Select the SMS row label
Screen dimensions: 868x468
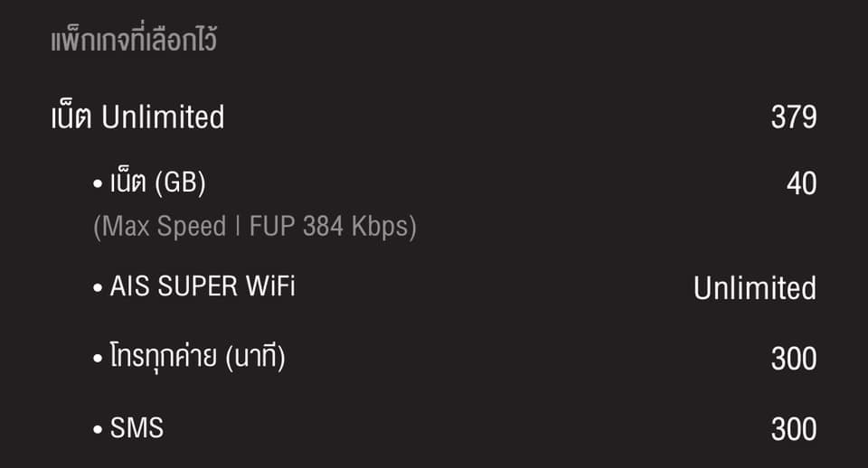137,427
